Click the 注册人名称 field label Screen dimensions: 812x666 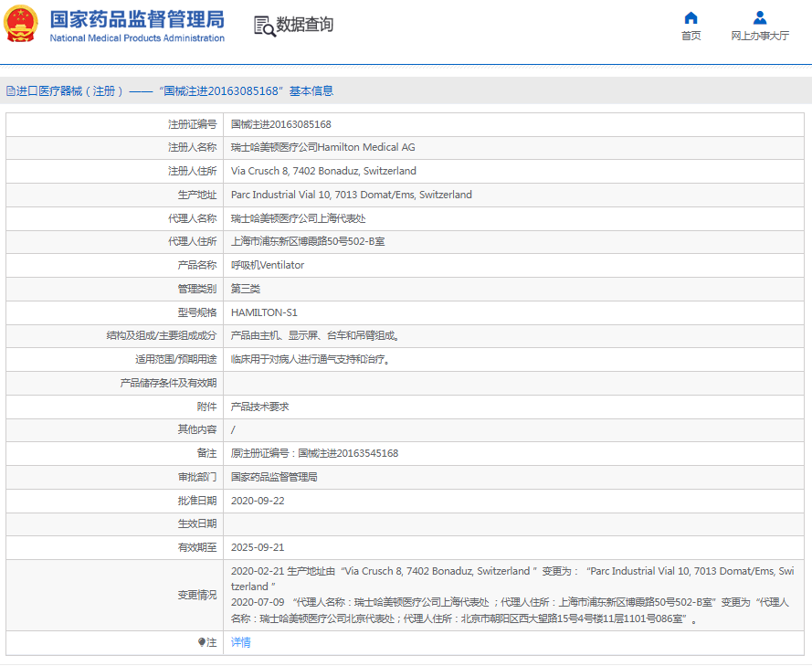tap(192, 148)
